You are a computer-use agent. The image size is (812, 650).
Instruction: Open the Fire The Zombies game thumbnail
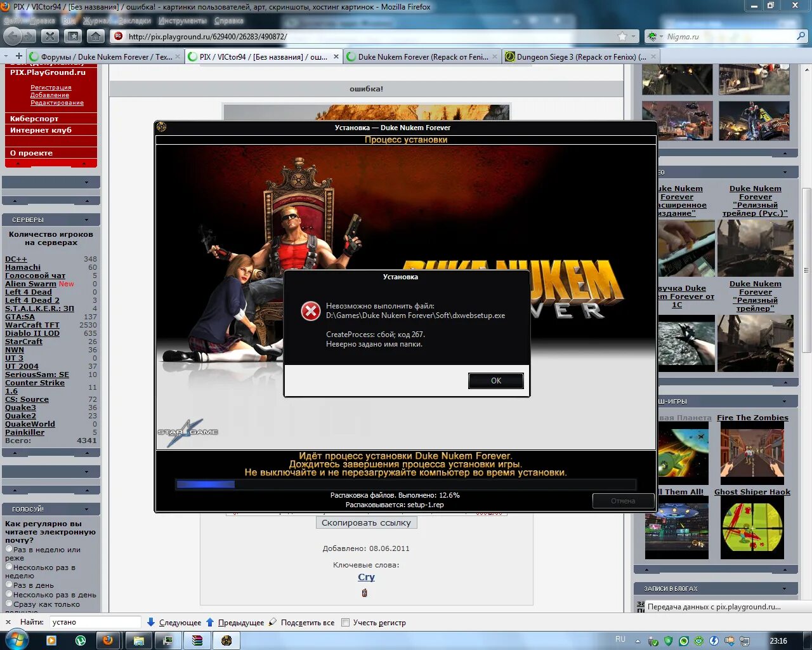pyautogui.click(x=752, y=454)
